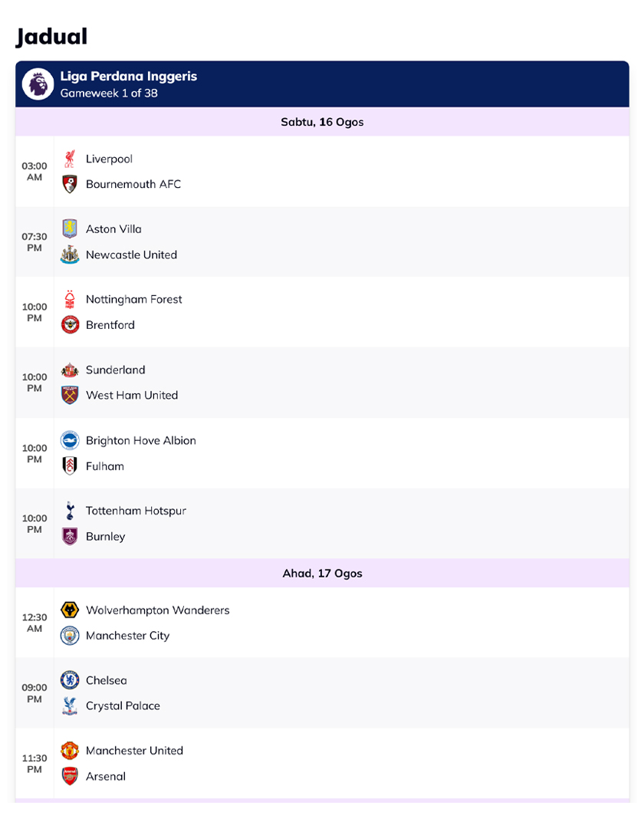Image resolution: width=644 pixels, height=822 pixels.
Task: Select the Sabtu, 16 Ogos date header
Action: pyautogui.click(x=322, y=122)
